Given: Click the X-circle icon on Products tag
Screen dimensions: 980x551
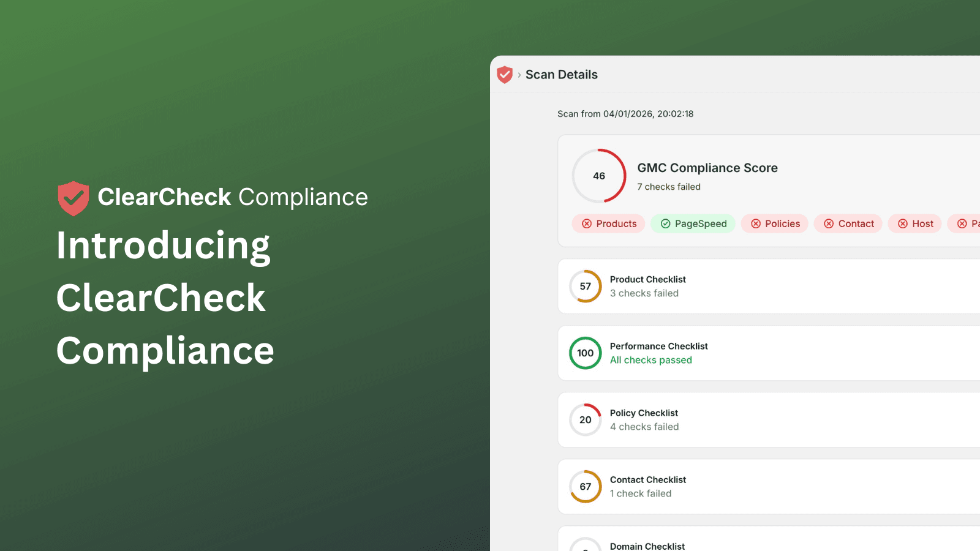Looking at the screenshot, I should point(587,223).
